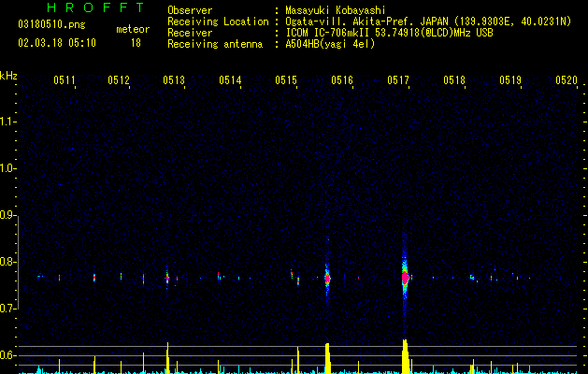This screenshot has width=588, height=374.
Task: Click the 'Observer' field label
Action: click(190, 10)
